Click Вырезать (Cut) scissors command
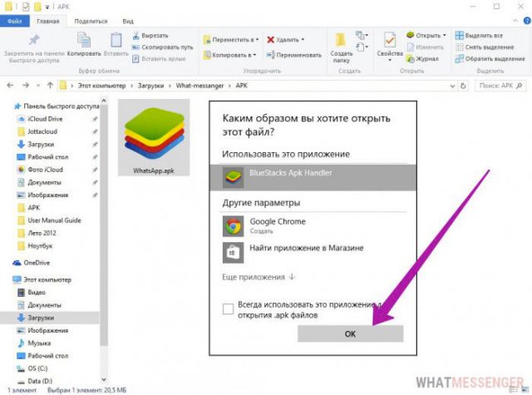The width and height of the screenshot is (532, 395). coord(150,35)
